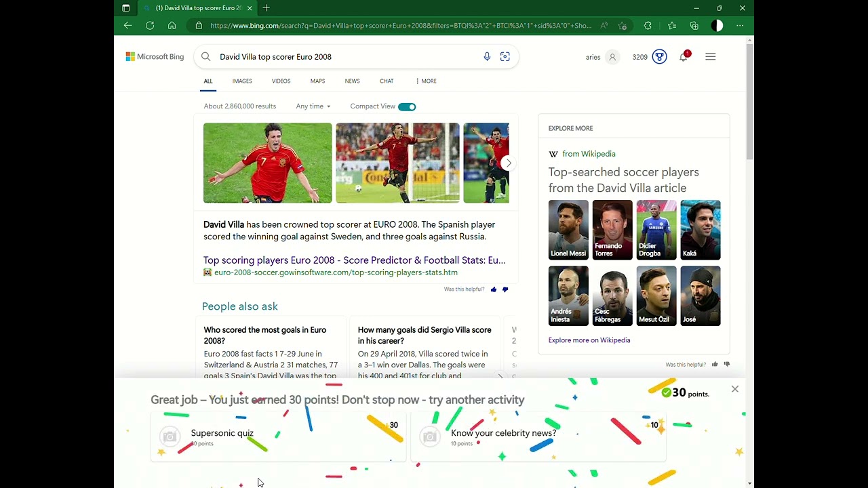This screenshot has width=868, height=488.
Task: Start visual search camera icon
Action: (x=505, y=57)
